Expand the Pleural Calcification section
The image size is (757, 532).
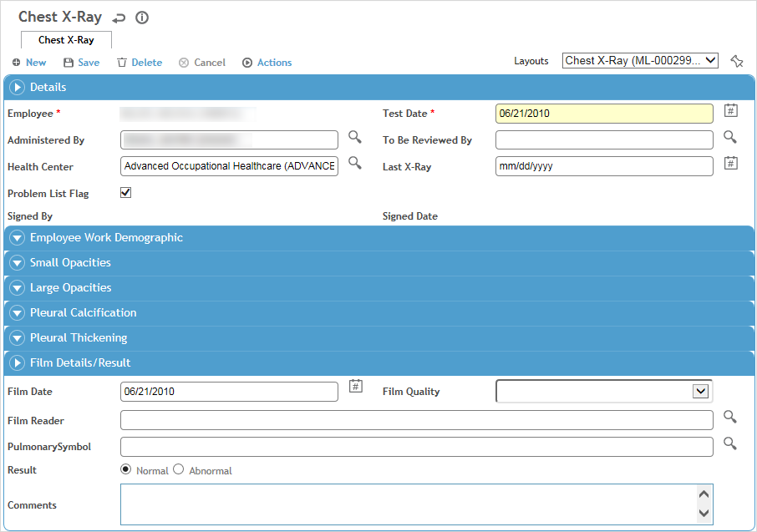click(17, 313)
